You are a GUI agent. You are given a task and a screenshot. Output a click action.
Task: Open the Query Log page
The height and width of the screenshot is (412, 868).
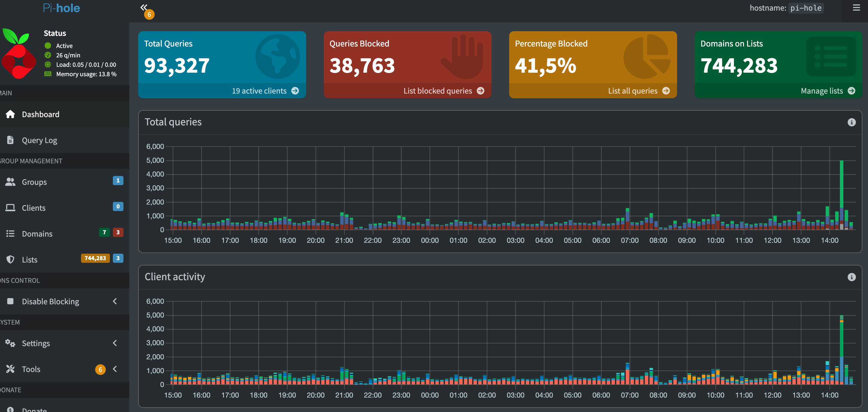[x=39, y=140]
